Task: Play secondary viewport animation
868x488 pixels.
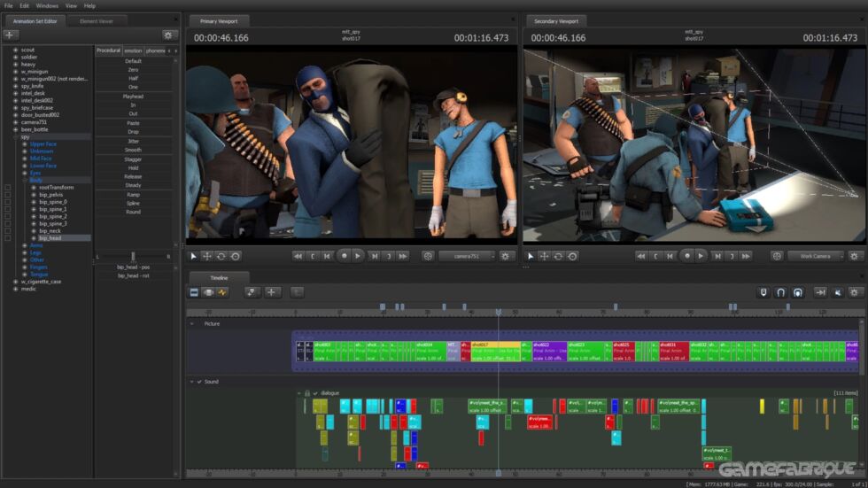Action: [701, 256]
